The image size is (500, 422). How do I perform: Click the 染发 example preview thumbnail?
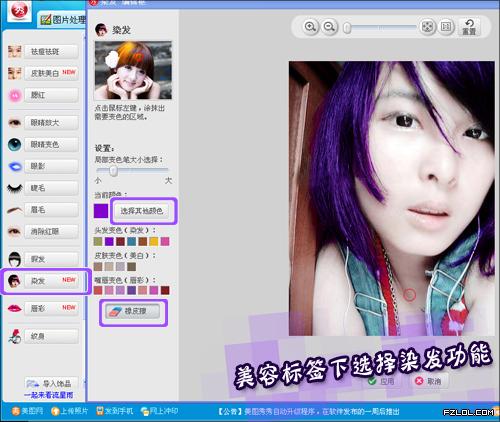pos(133,70)
